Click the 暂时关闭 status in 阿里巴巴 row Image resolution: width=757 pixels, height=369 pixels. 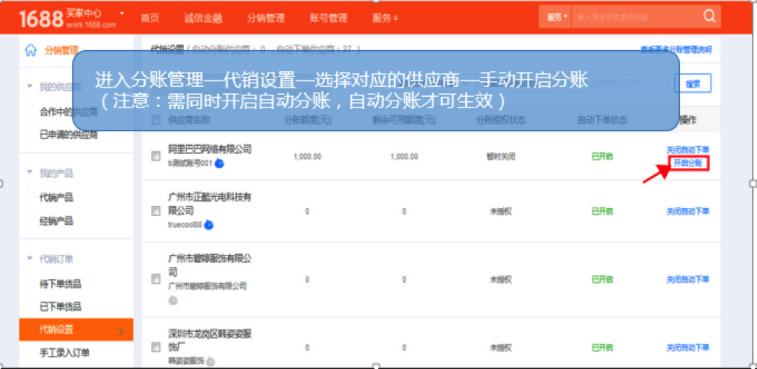tap(501, 156)
